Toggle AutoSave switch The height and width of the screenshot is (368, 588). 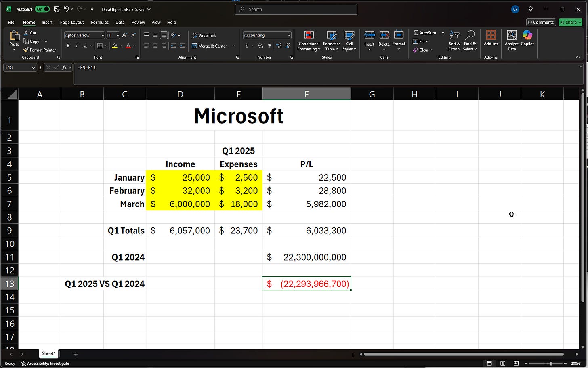pos(42,9)
